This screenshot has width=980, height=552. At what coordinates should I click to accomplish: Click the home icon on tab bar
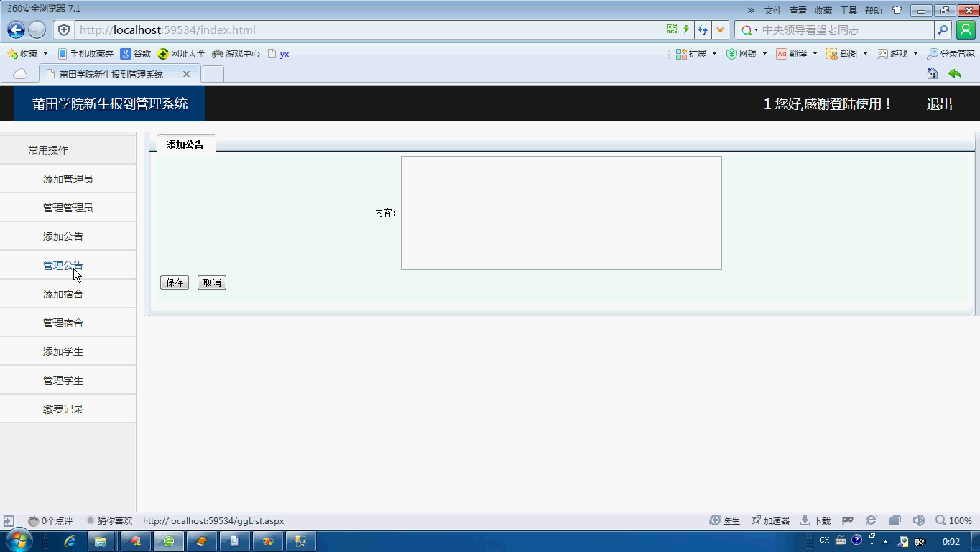pos(933,73)
